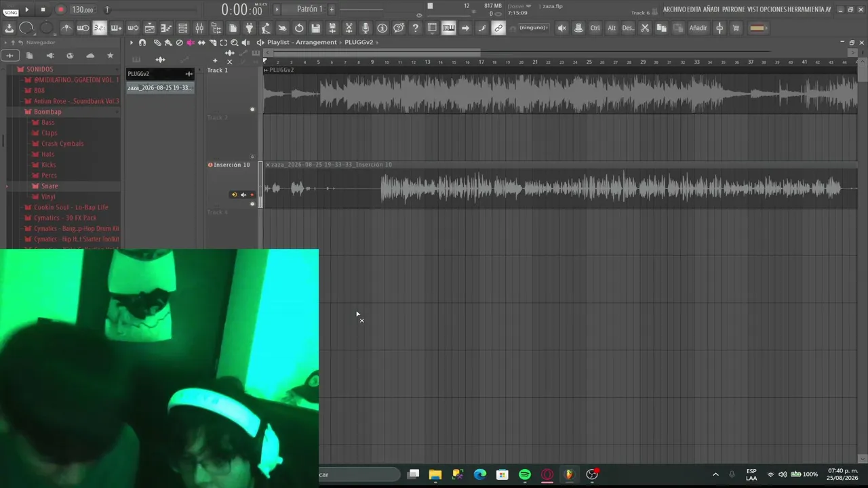This screenshot has width=868, height=488.
Task: Select the Playlist slip tool
Action: (x=201, y=43)
